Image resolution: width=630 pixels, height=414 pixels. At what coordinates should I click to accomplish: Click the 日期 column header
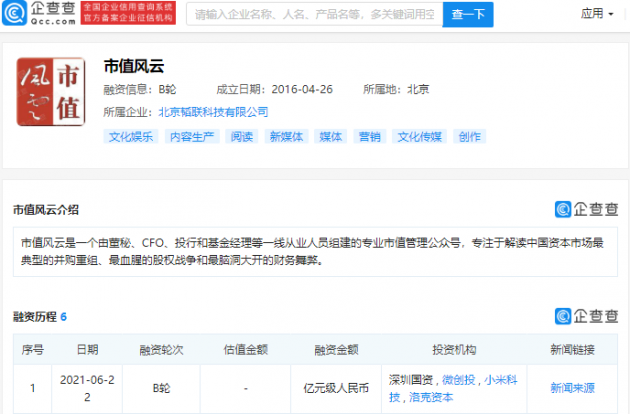click(x=88, y=350)
